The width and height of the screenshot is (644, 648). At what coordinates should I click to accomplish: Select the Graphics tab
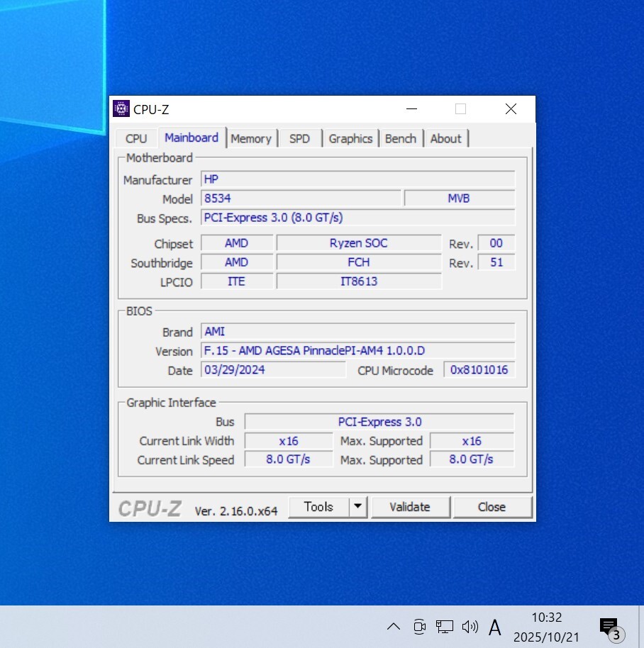pyautogui.click(x=350, y=139)
